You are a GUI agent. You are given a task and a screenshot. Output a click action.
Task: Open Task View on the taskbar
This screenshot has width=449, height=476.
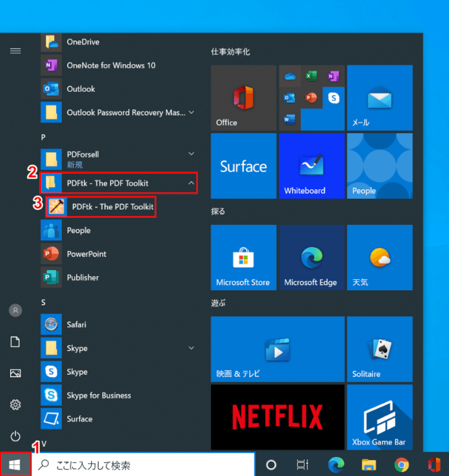[x=303, y=465]
